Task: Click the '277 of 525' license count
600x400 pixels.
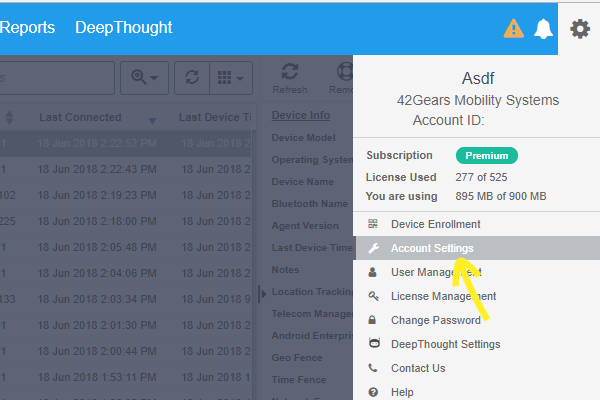Action: coord(481,177)
